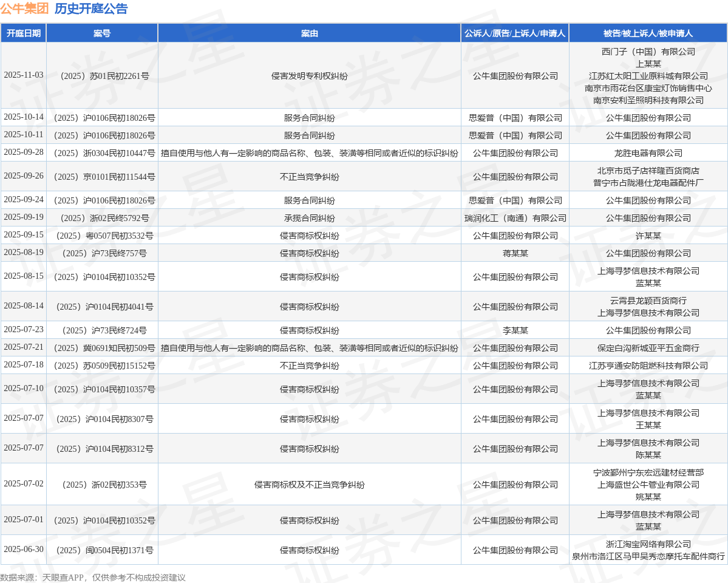Click 承揽合同纠纷 cause cell

click(309, 218)
